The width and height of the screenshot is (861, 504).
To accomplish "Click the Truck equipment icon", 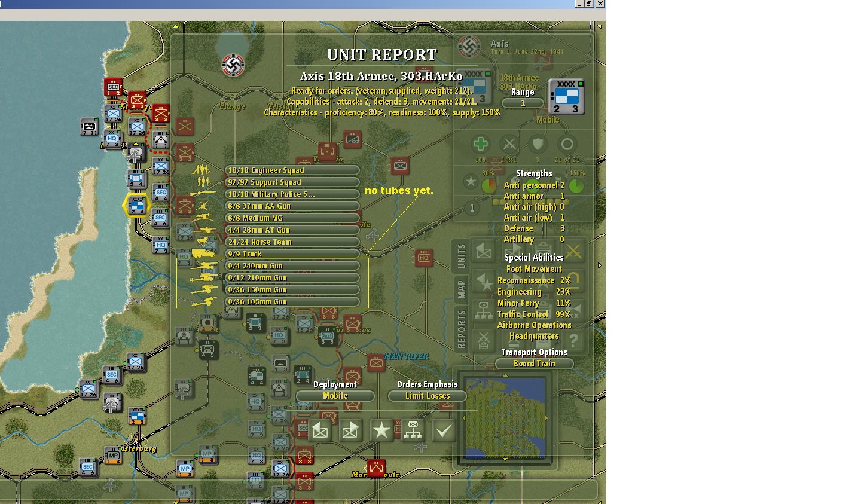I will click(203, 253).
